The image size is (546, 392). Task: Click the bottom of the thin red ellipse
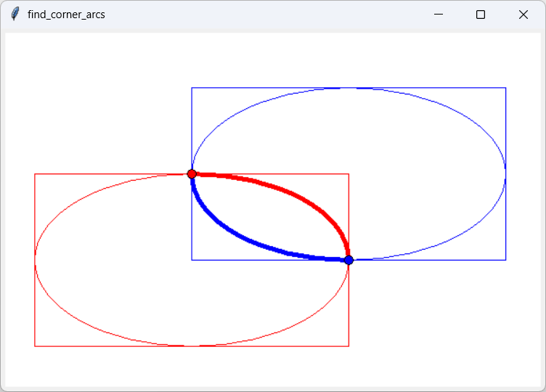coord(192,346)
